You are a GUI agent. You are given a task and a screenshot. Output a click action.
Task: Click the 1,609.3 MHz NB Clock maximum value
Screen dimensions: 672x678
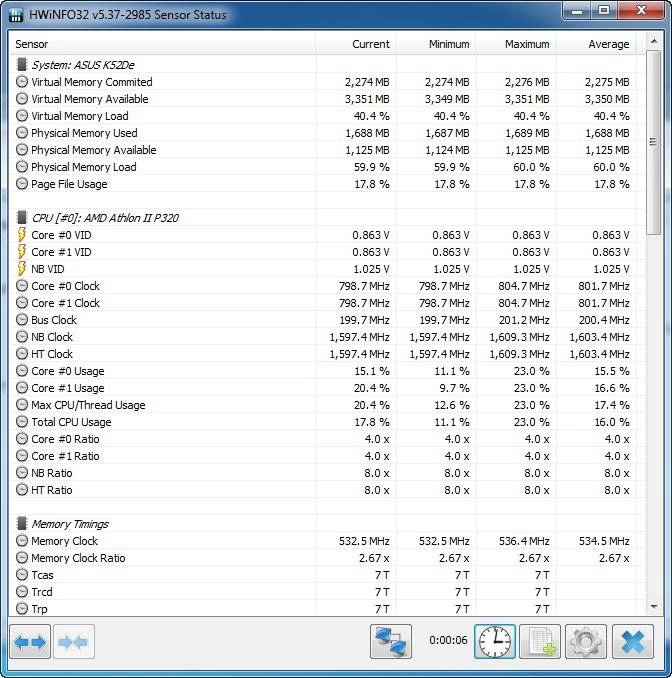(x=519, y=337)
